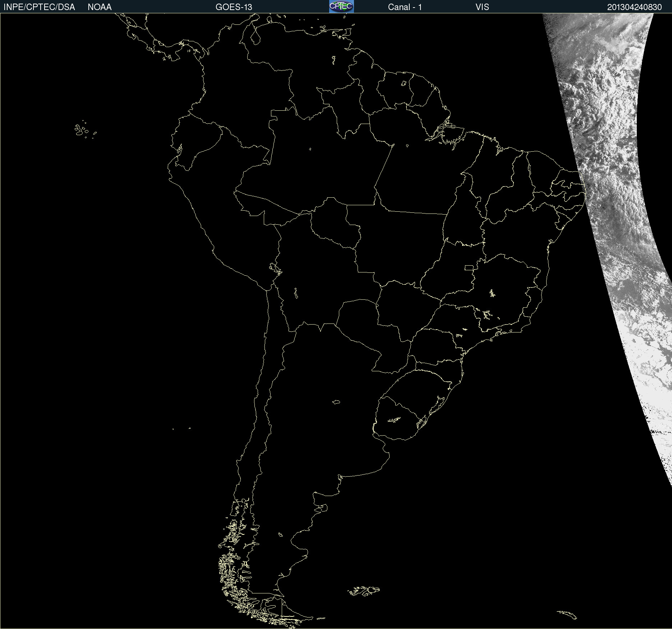Click the Galapagos Islands outline
Screen dimensions: 672x629
tap(85, 130)
